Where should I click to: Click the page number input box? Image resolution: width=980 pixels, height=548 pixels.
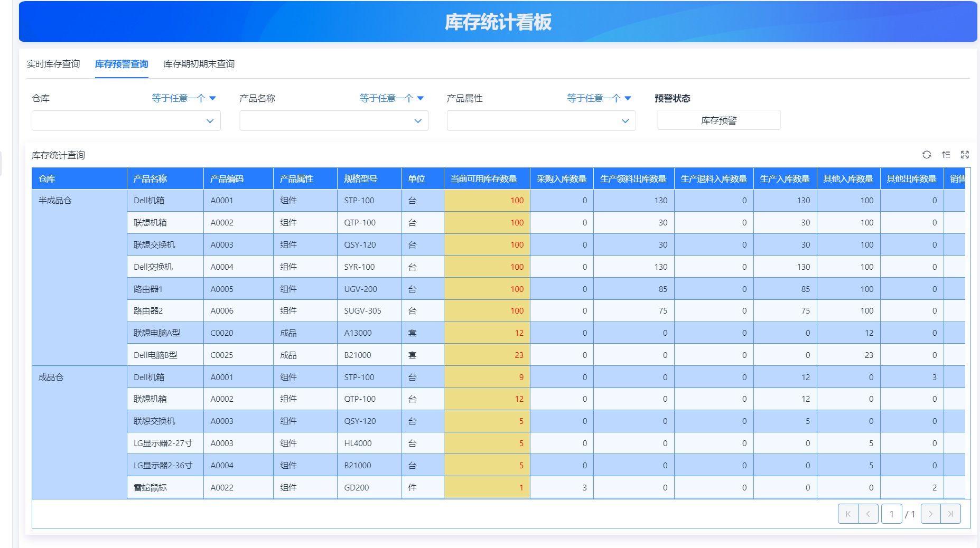(x=892, y=514)
